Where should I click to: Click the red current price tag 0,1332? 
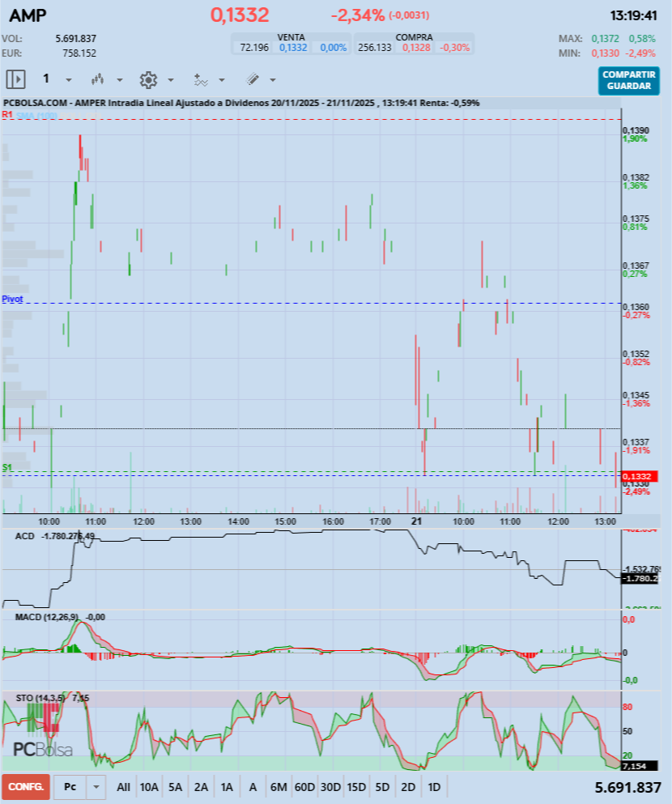[x=639, y=476]
